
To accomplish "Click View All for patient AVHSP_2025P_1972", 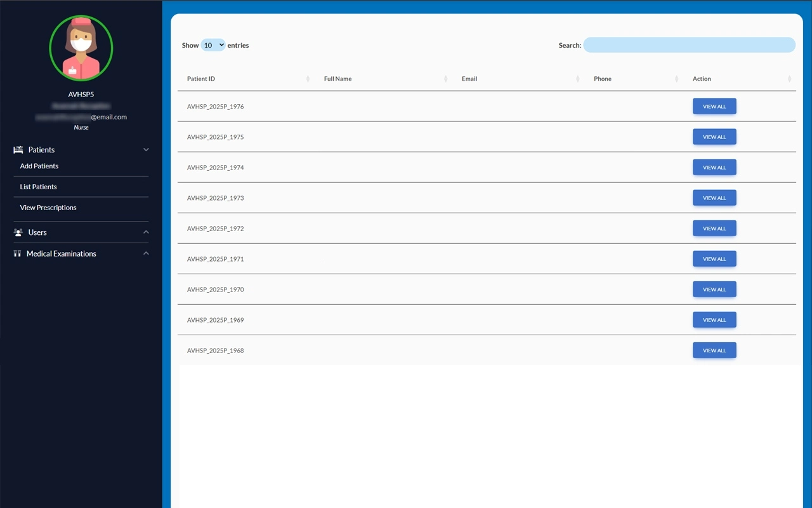I will (714, 229).
